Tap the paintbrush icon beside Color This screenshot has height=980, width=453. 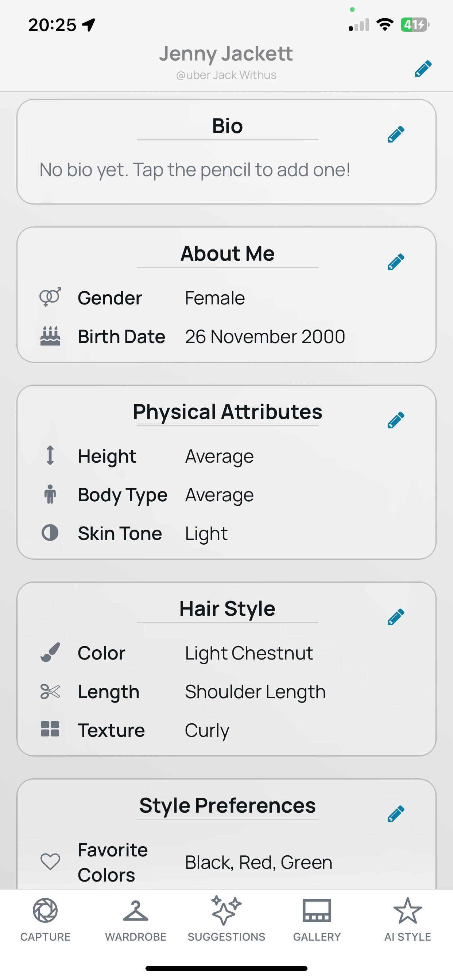pos(50,652)
